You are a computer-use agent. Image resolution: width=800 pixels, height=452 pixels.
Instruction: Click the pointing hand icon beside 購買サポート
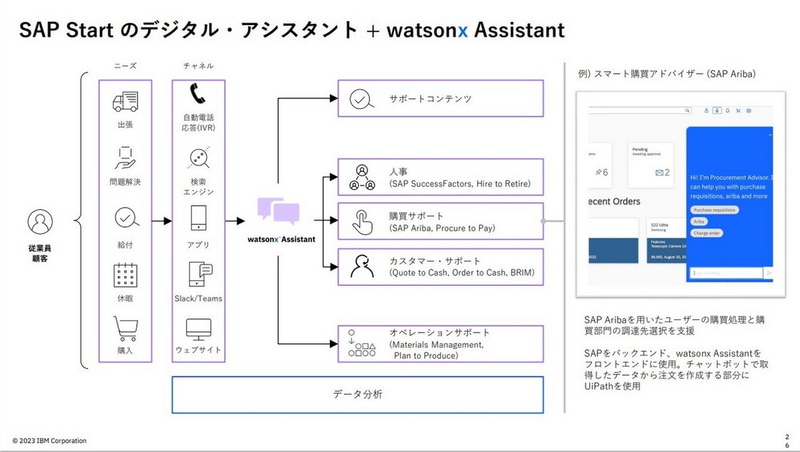point(362,222)
